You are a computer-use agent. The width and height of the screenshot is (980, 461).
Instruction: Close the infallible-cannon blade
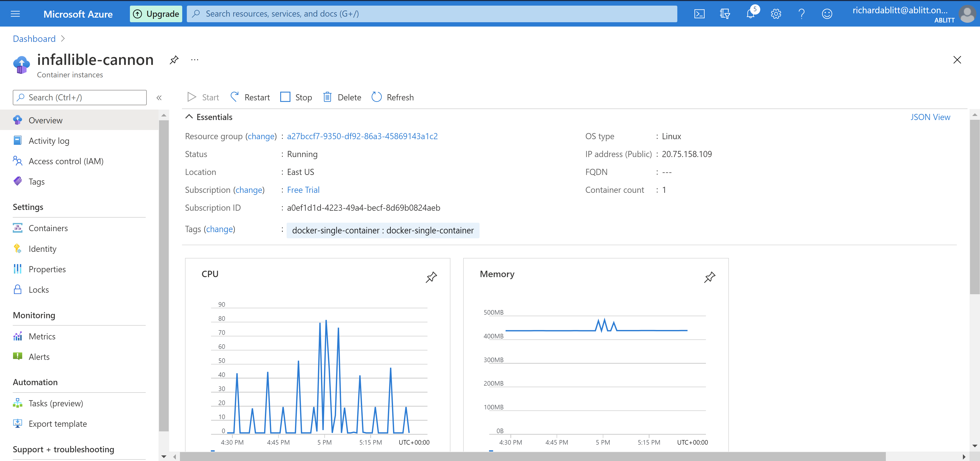[x=957, y=60]
